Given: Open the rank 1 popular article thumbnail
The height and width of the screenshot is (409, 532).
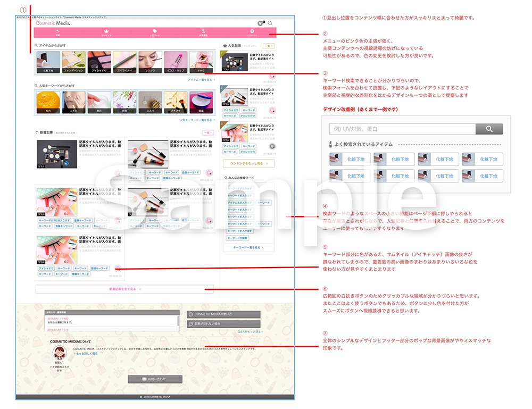Looking at the screenshot, I should point(235,62).
